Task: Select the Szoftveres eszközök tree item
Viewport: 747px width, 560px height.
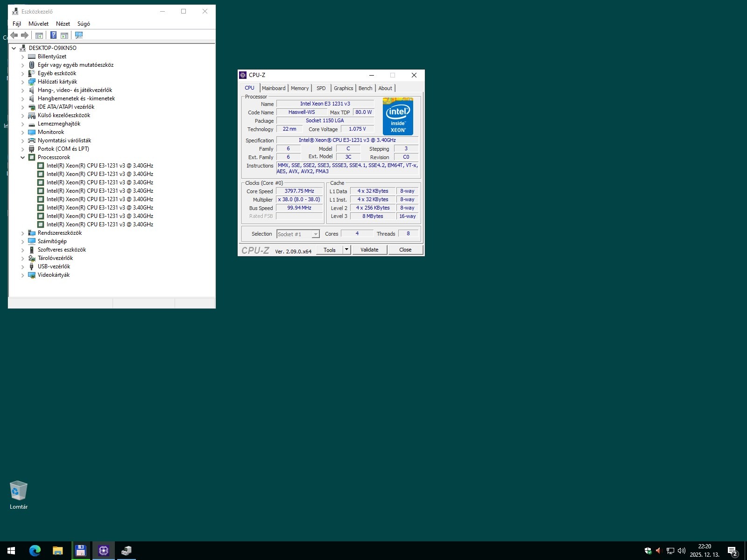Action: tap(62, 250)
